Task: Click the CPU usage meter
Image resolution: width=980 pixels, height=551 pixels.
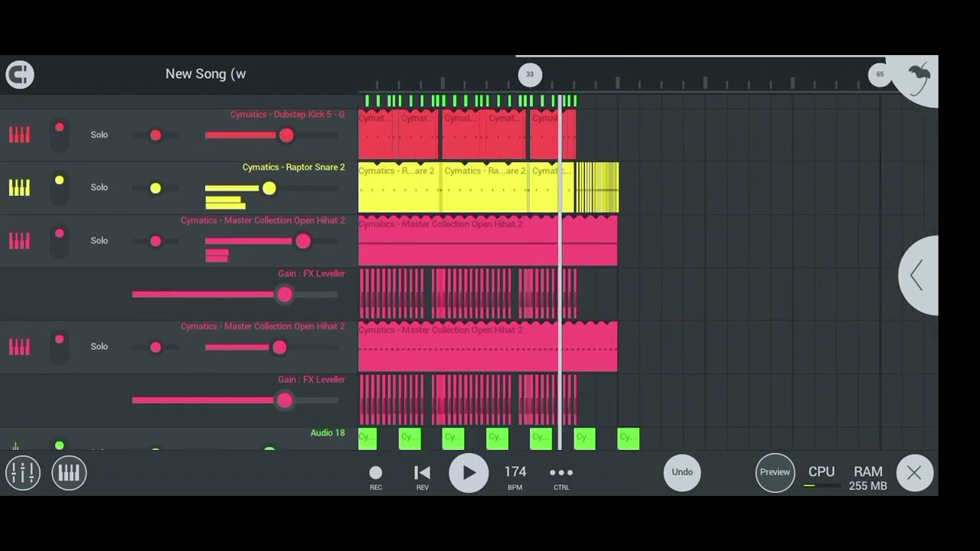Action: pyautogui.click(x=822, y=477)
